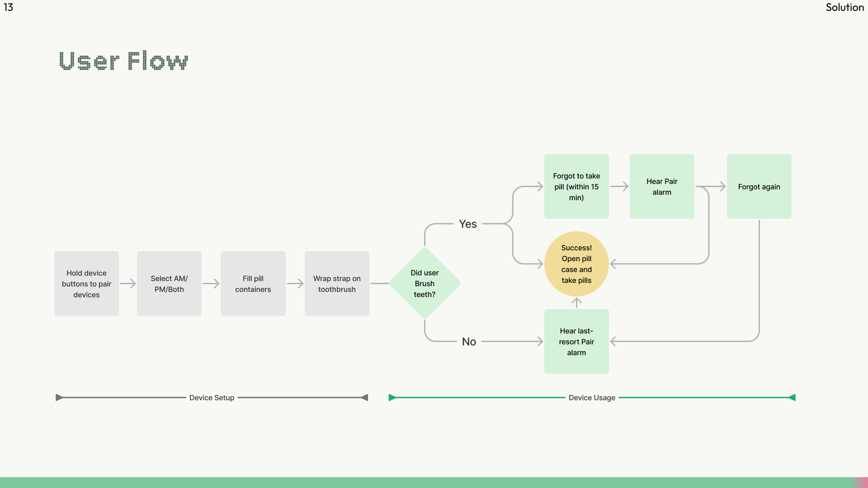Click the 'Device Setup' label

212,398
